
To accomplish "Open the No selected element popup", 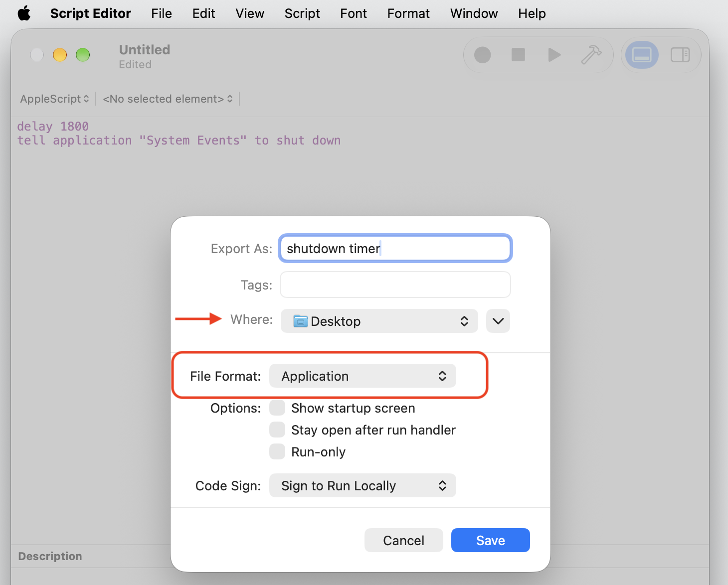I will click(168, 99).
